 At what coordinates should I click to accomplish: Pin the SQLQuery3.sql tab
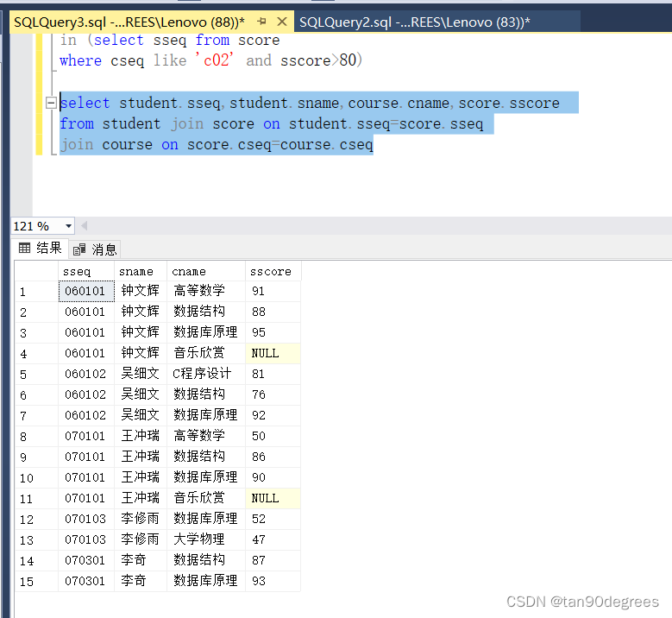262,21
